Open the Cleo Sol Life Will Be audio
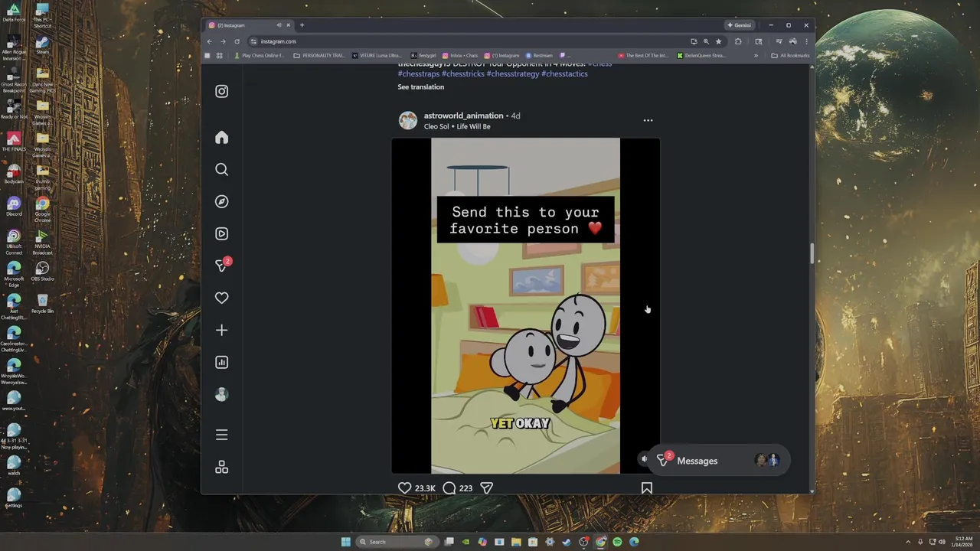 click(x=457, y=126)
